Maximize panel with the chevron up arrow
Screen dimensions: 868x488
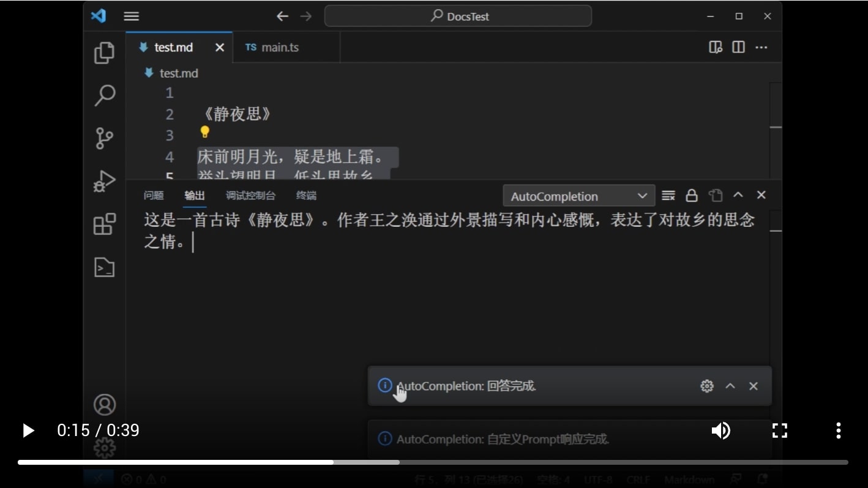738,195
